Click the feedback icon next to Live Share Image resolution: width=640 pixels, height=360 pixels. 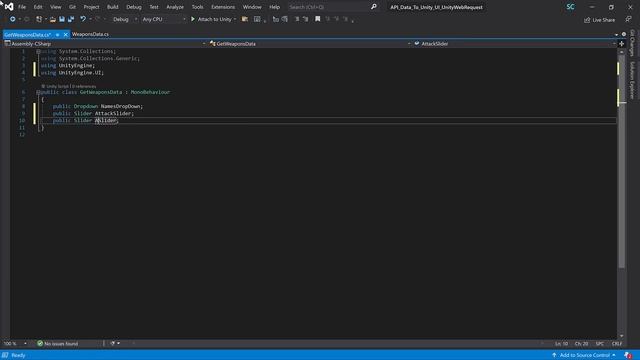tap(628, 20)
